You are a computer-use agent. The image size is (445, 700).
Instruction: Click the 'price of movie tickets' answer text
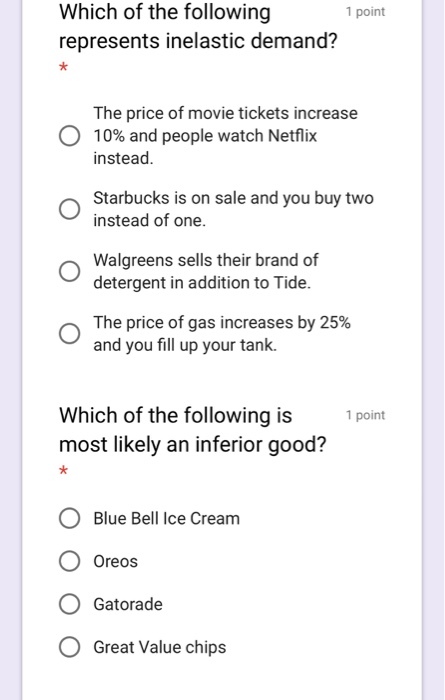pos(225,136)
